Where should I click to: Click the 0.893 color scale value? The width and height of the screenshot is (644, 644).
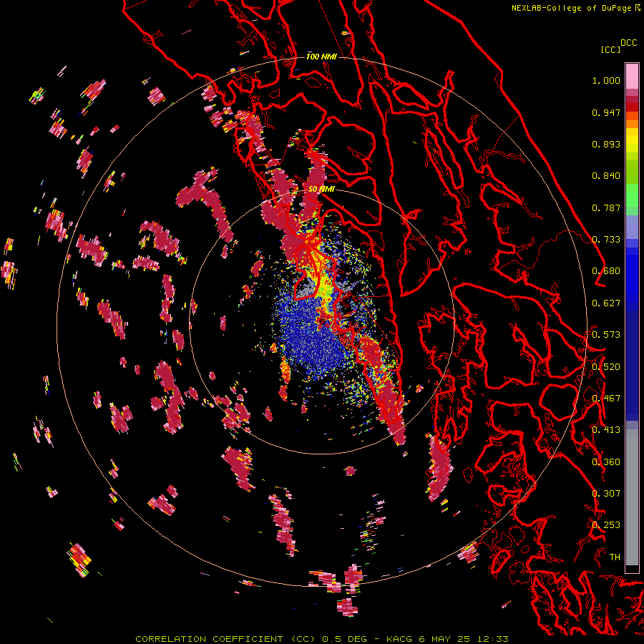606,144
